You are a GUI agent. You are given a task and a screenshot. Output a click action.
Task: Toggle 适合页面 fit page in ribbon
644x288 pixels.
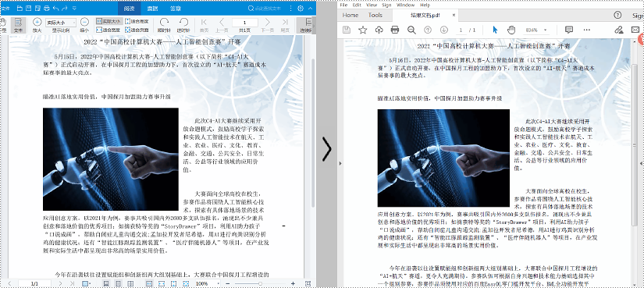(137, 30)
